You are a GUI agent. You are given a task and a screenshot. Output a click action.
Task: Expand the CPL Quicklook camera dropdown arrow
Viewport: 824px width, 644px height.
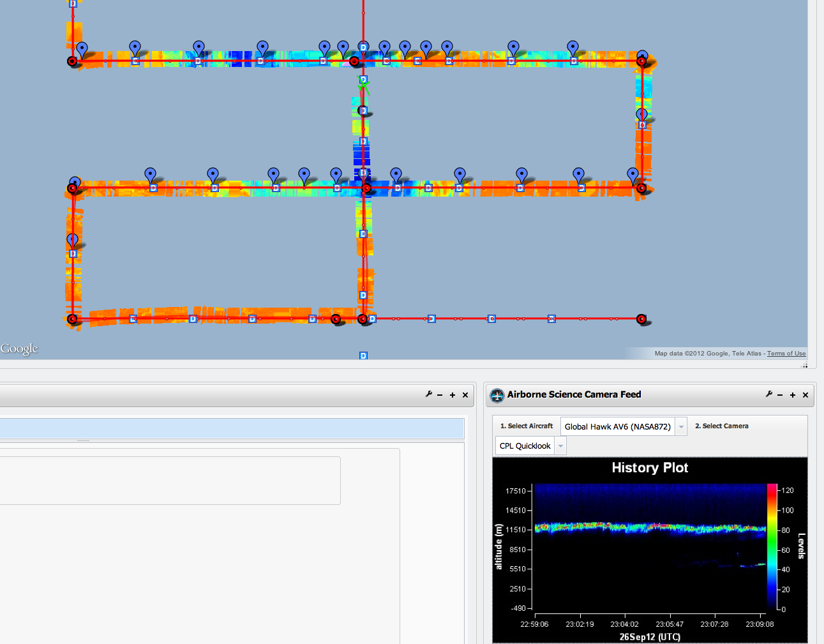point(560,446)
